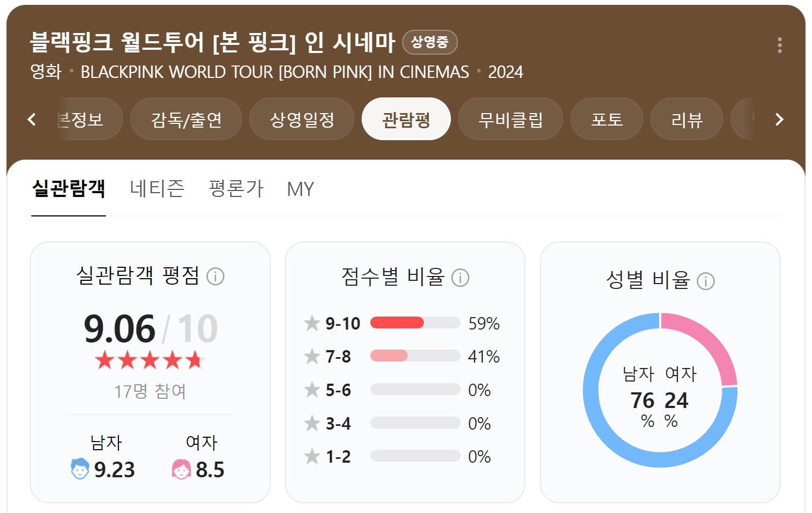
Task: Click the star icon beside the 1-2 rating row
Action: (312, 456)
